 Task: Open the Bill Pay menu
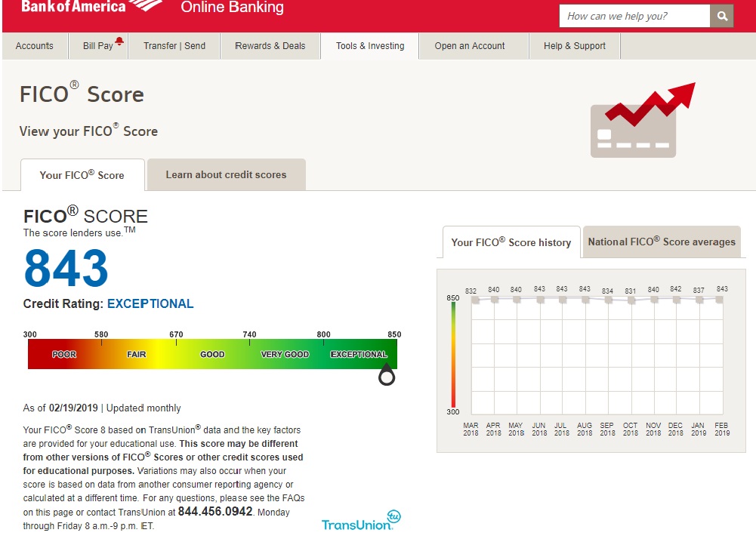(x=98, y=46)
